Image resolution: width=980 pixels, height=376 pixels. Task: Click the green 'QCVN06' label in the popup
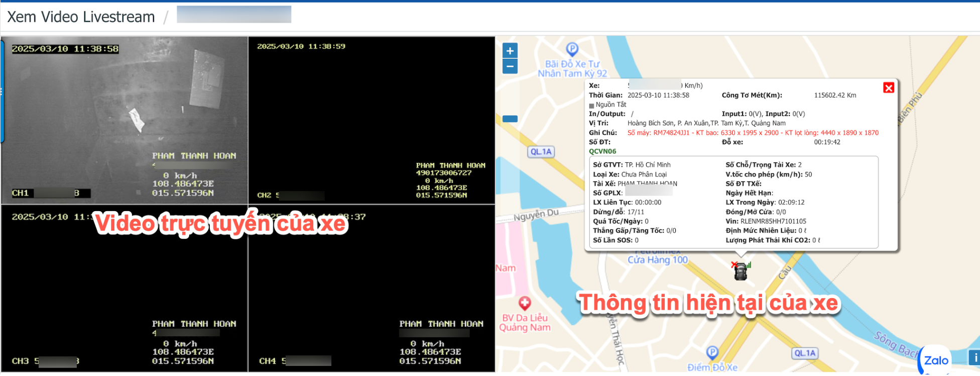(602, 151)
